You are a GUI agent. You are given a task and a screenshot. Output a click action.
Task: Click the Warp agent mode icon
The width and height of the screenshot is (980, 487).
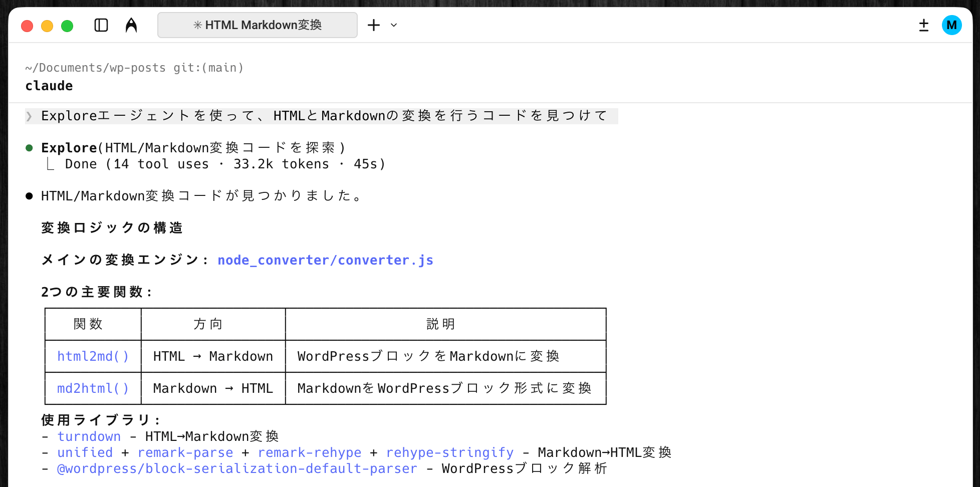[x=131, y=25]
